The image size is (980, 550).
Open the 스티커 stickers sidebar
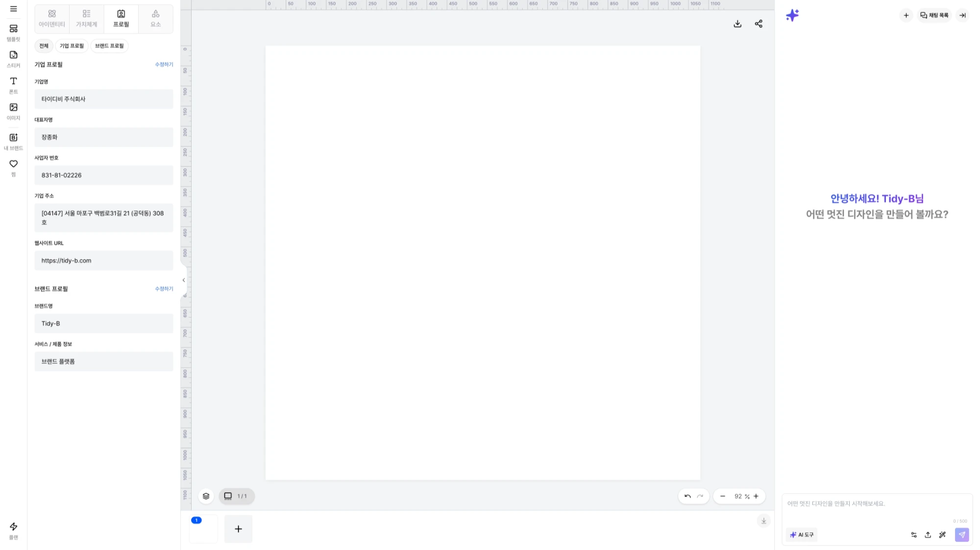point(13,59)
